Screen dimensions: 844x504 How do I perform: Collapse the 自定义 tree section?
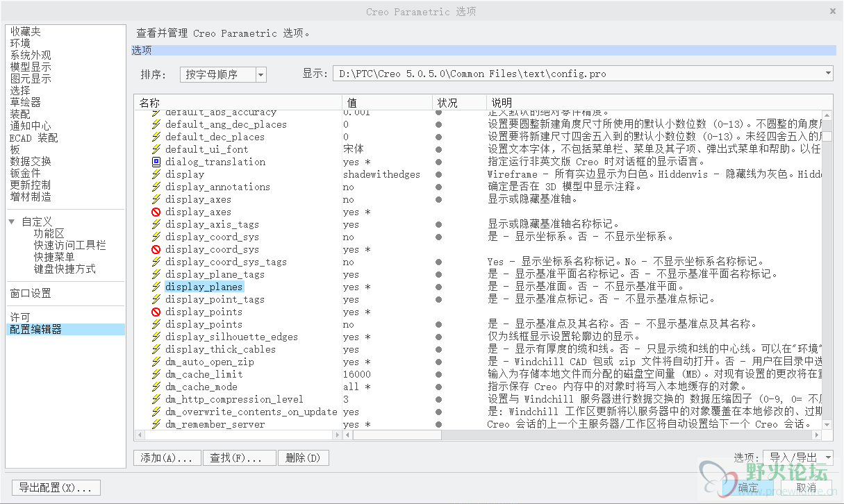[12, 222]
